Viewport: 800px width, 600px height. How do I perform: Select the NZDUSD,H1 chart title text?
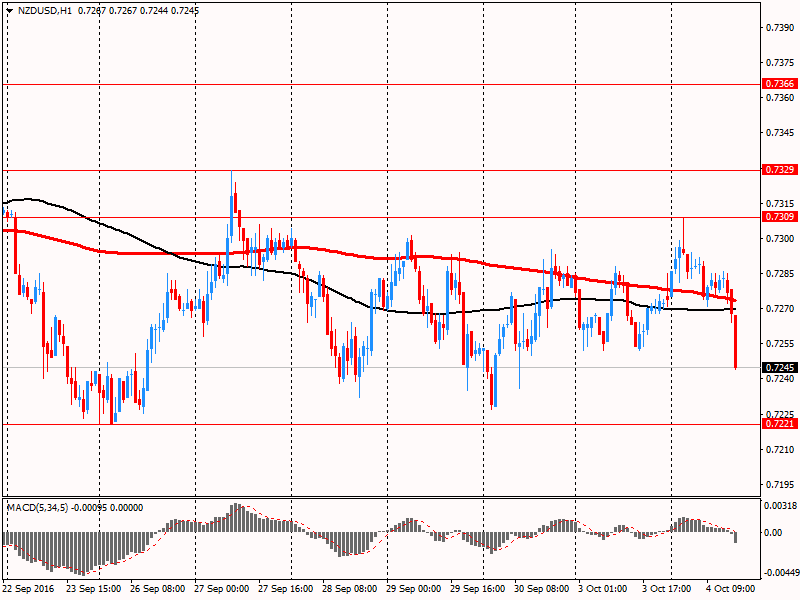click(44, 10)
